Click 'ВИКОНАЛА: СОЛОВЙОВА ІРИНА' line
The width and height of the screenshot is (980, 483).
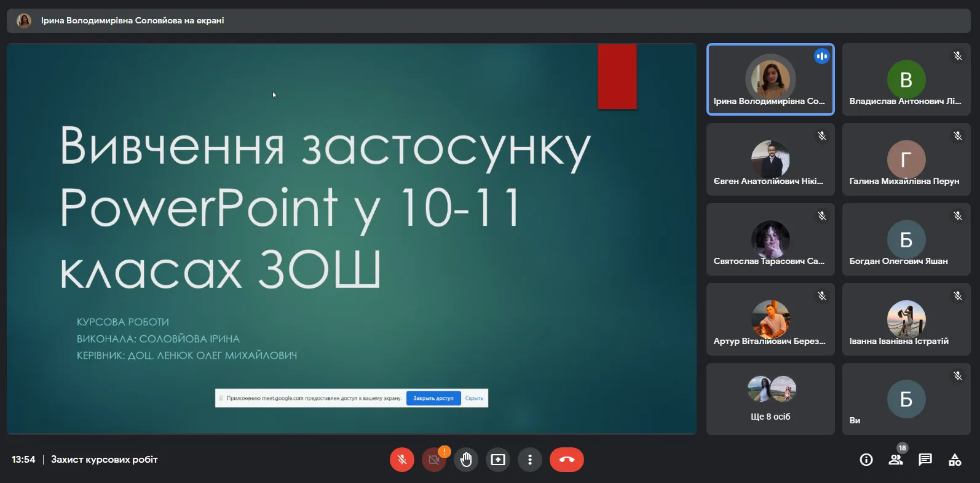tap(158, 338)
